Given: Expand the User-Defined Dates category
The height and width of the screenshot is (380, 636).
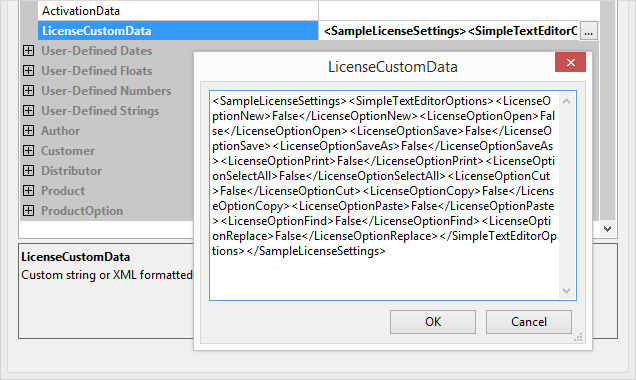Looking at the screenshot, I should pyautogui.click(x=28, y=51).
